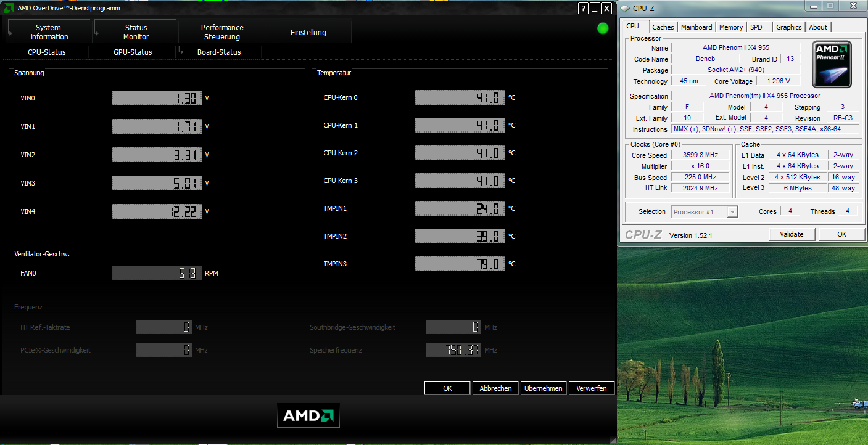The image size is (868, 445).
Task: Select the Board-Status sub-tab
Action: point(219,52)
